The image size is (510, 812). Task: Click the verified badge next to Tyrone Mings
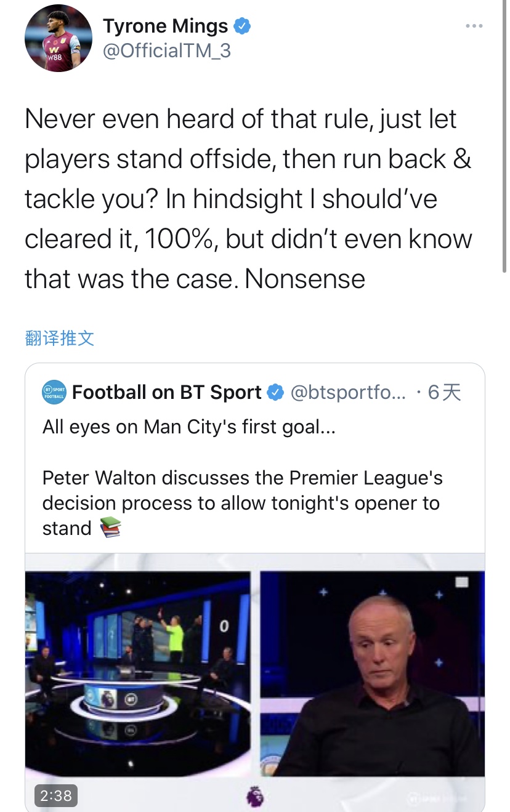(x=243, y=26)
